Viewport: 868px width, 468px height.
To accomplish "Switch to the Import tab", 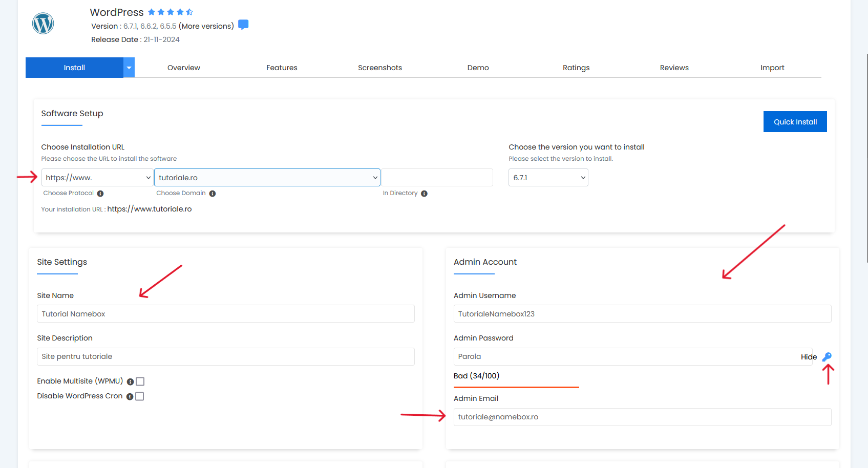I will tap(772, 68).
